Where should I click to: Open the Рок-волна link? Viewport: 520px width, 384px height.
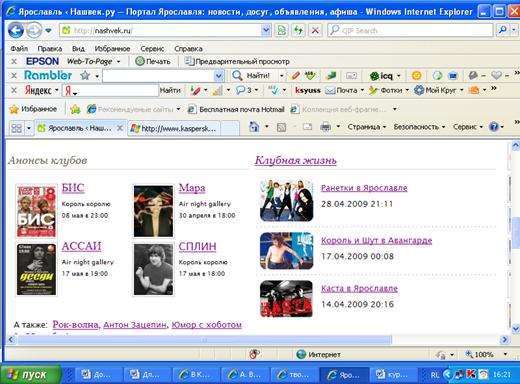click(x=76, y=325)
